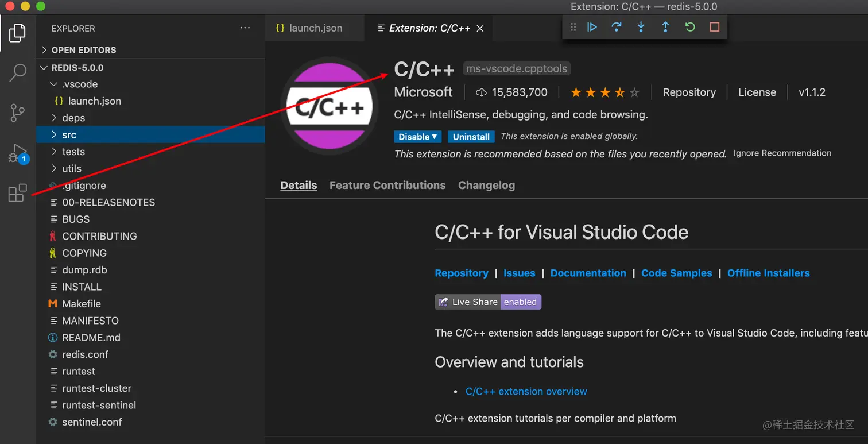Open the Extensions view in activity bar
This screenshot has height=444, width=868.
coord(17,193)
